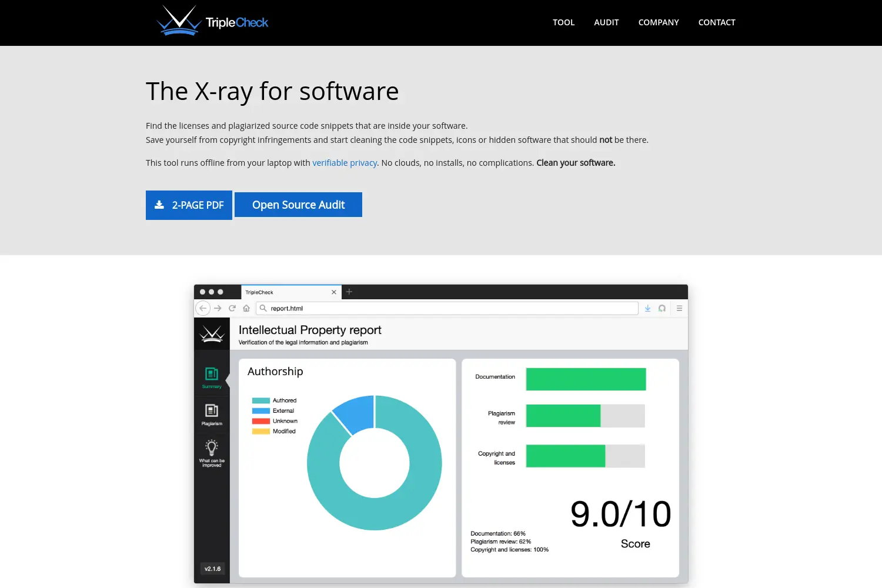Open What can be improved lightbulb
The width and height of the screenshot is (882, 588).
[x=212, y=453]
